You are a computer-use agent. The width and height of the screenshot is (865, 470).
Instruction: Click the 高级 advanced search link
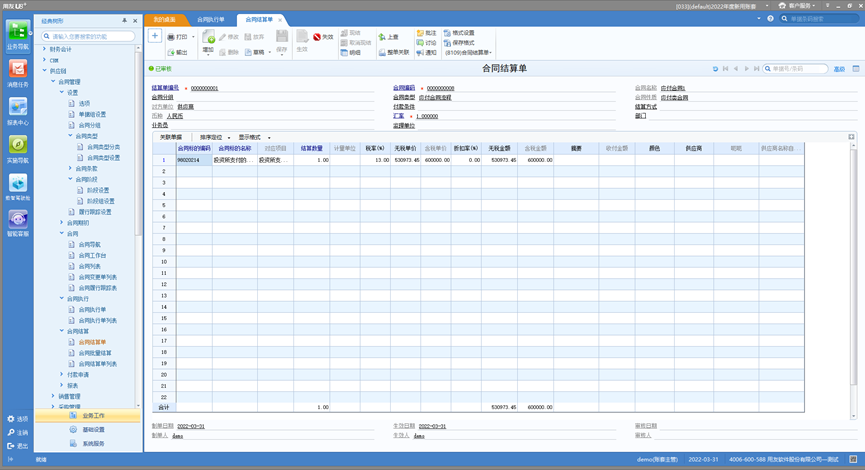pyautogui.click(x=839, y=69)
